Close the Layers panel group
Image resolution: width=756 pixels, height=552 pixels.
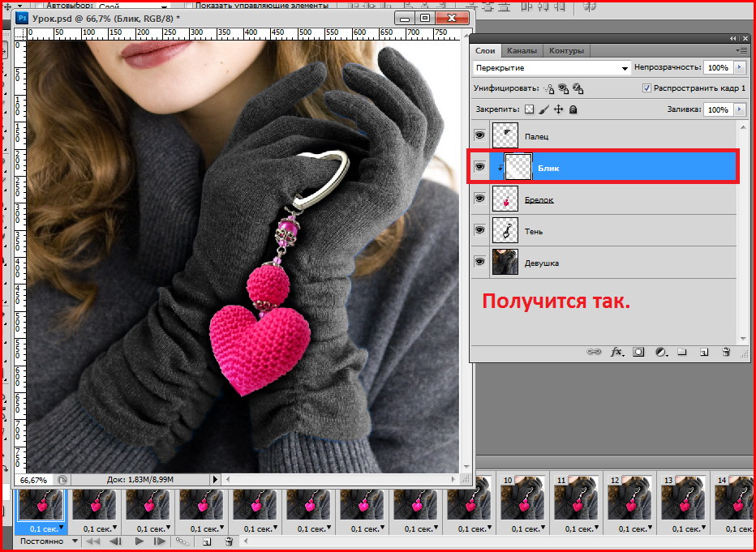(745, 39)
